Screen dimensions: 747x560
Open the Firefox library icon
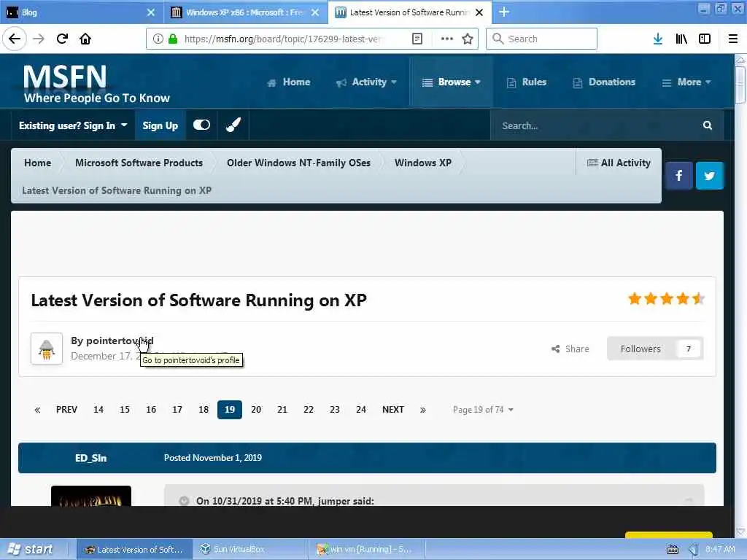[x=681, y=39]
